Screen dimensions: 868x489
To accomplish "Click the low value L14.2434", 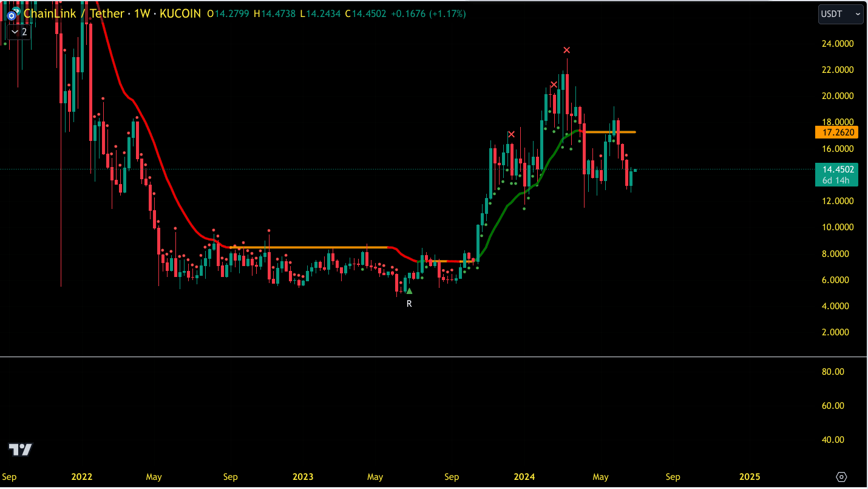I will 320,13.
